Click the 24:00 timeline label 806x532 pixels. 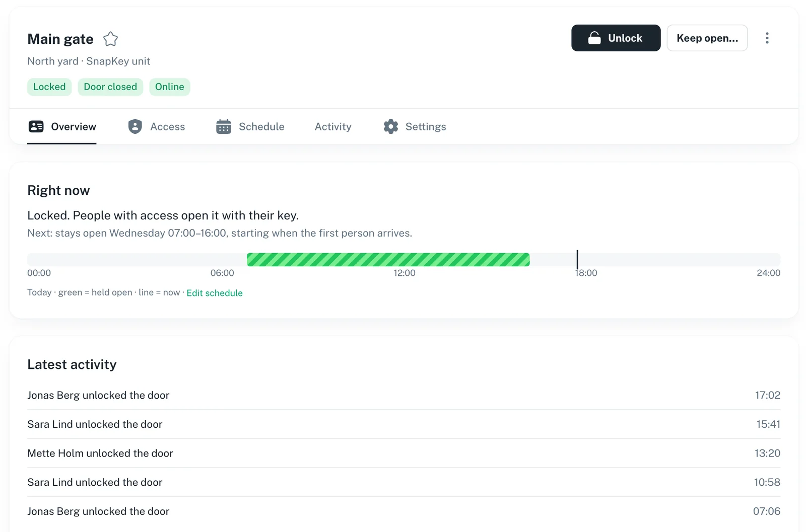pos(768,273)
